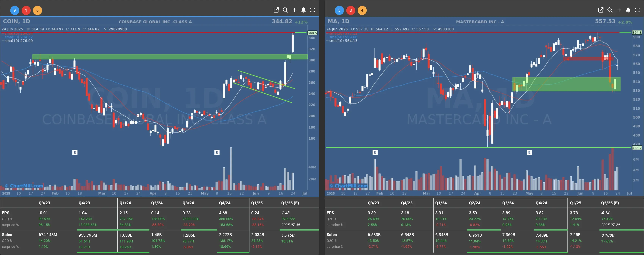This screenshot has height=255, width=644.
Task: Click COIN sales 674.148M cell
Action: [x=48, y=235]
